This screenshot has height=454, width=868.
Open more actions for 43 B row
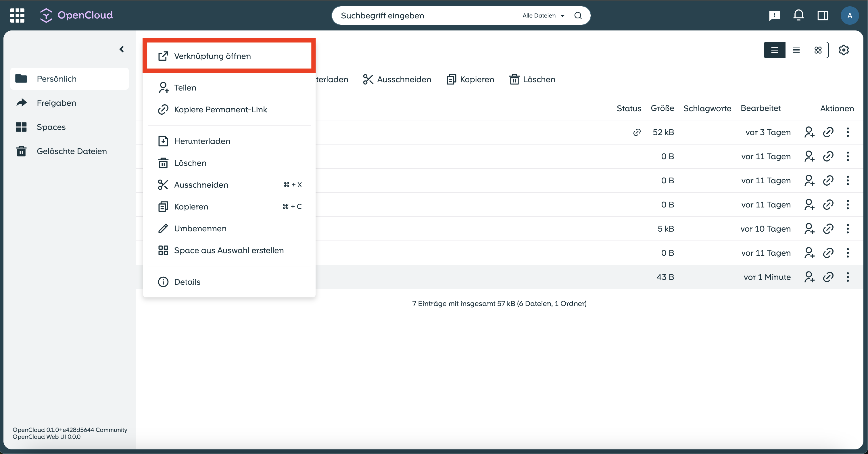click(x=847, y=277)
